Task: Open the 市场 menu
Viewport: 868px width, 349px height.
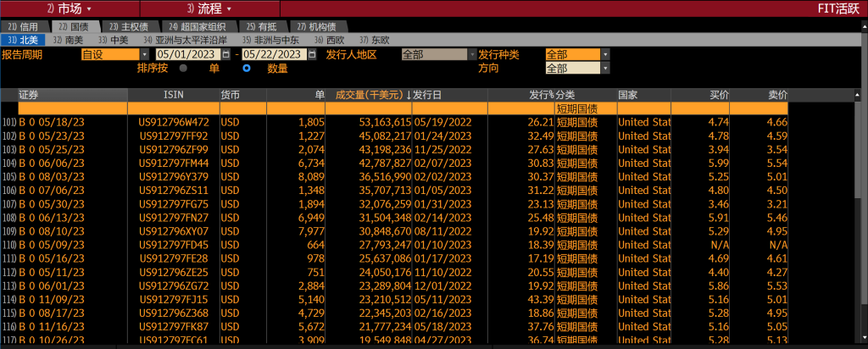Action: click(x=70, y=8)
